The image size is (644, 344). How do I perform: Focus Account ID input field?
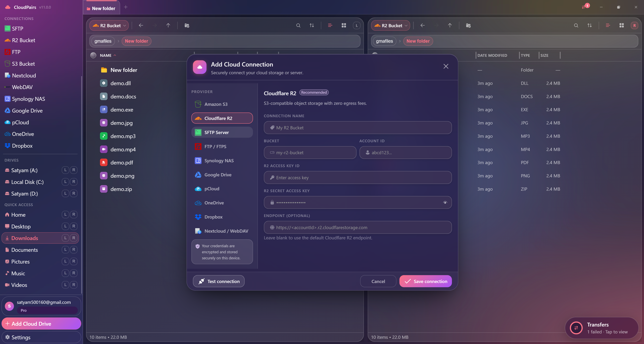[x=405, y=153]
